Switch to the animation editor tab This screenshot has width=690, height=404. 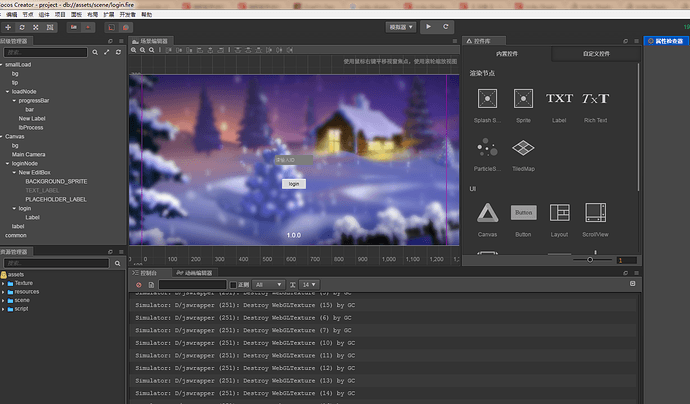click(x=194, y=273)
